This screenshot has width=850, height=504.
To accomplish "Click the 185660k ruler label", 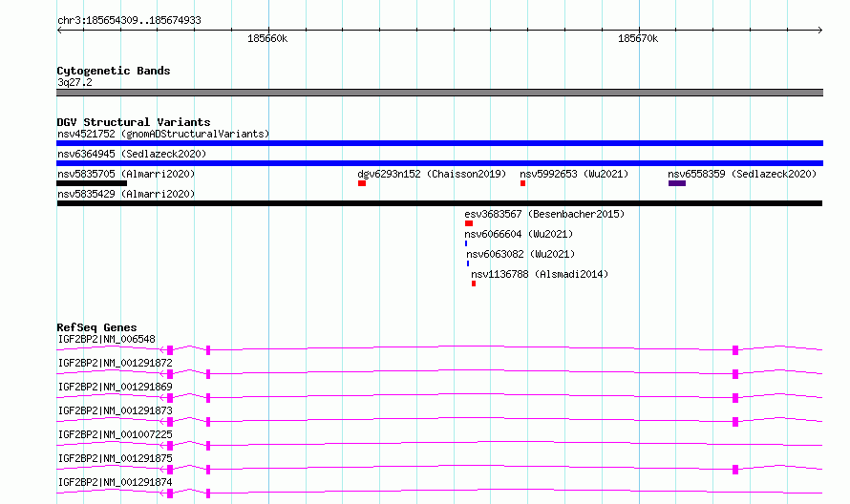I will click(x=267, y=38).
